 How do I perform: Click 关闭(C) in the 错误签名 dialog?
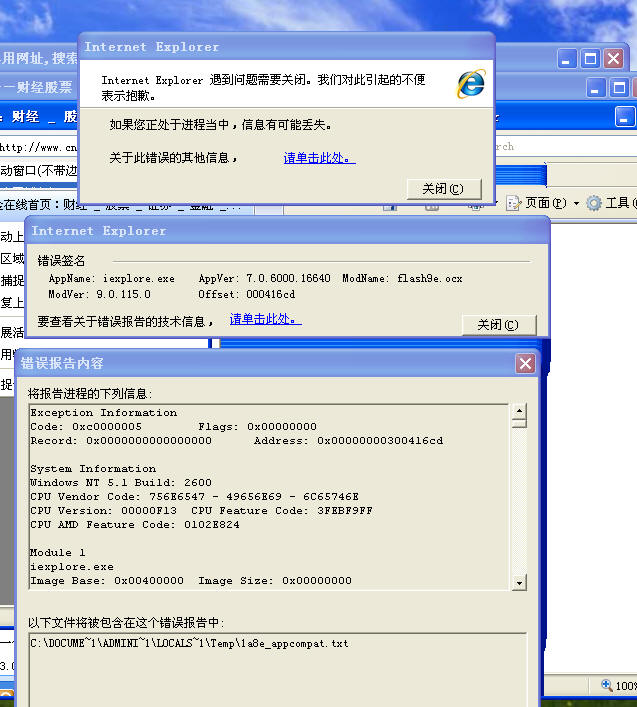(x=499, y=325)
